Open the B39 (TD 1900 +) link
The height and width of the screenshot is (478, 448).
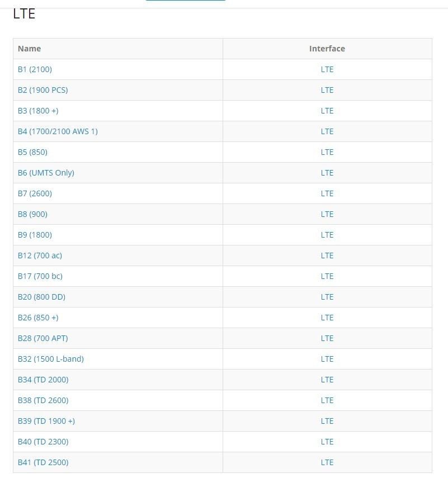[46, 422]
